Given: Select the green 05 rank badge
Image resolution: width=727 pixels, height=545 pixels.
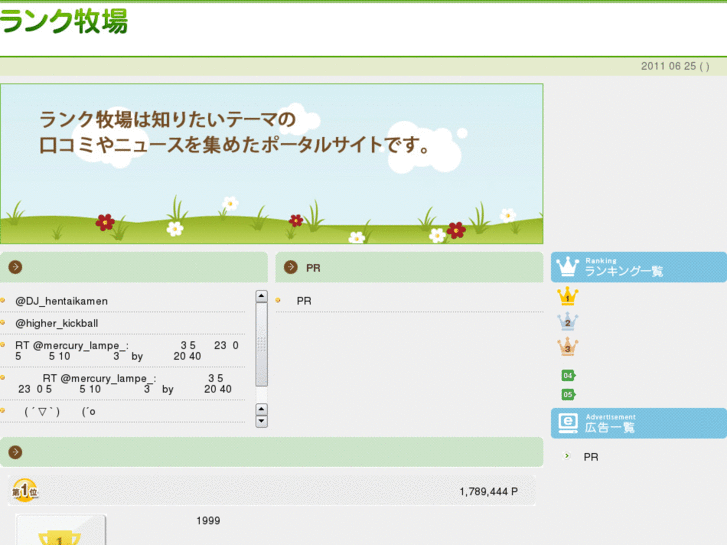Looking at the screenshot, I should pyautogui.click(x=568, y=395).
